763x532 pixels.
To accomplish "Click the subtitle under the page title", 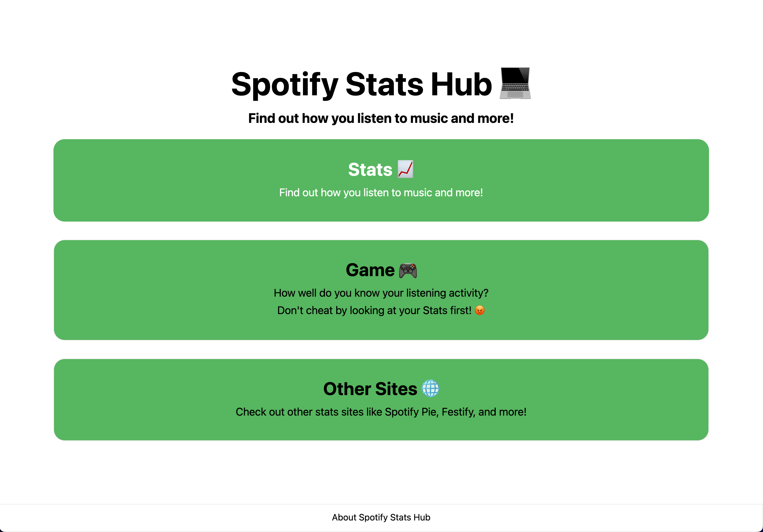I will 381,118.
